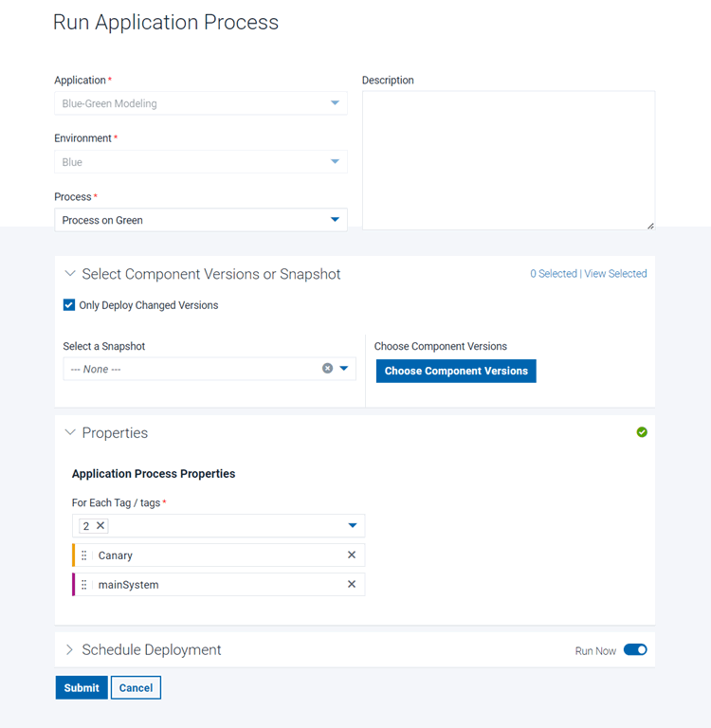
Task: Click the Choose Component Versions button
Action: pos(456,371)
